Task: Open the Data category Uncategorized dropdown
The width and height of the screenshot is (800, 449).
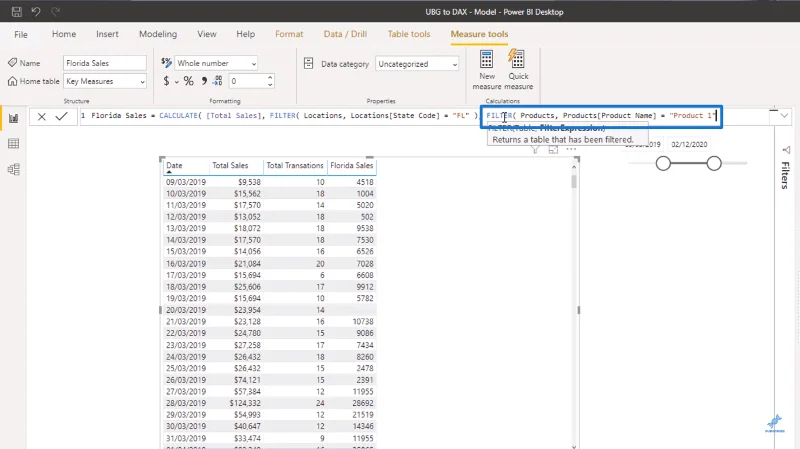Action: (417, 64)
